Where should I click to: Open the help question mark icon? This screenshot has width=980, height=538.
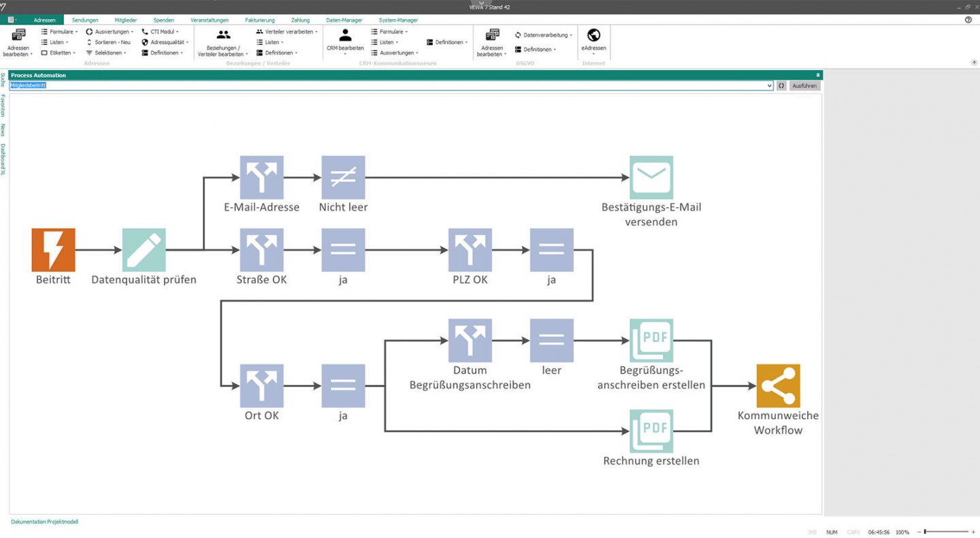(x=968, y=20)
